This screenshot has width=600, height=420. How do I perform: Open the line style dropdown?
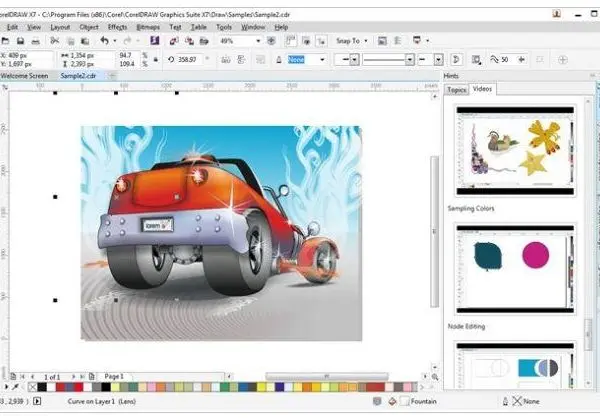click(x=410, y=60)
